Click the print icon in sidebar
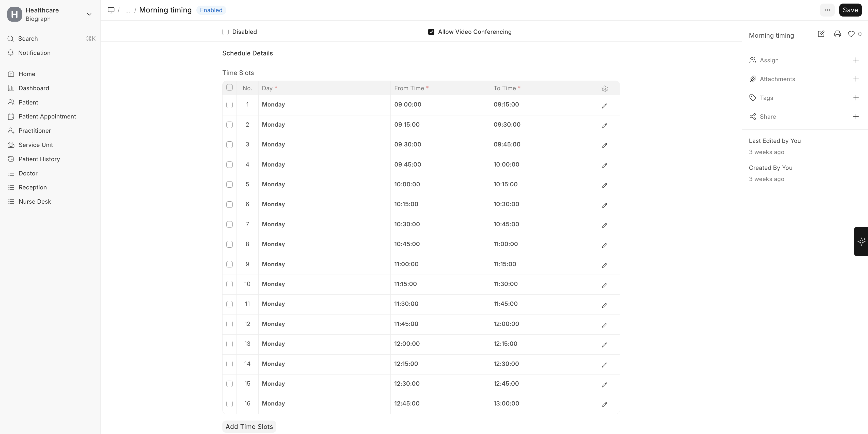 (x=837, y=34)
